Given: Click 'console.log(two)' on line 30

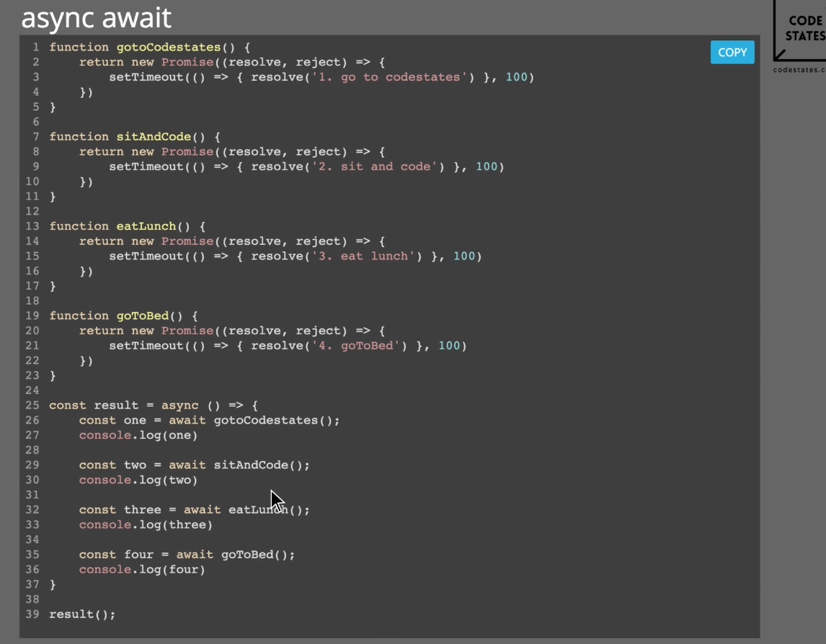Looking at the screenshot, I should click(138, 480).
